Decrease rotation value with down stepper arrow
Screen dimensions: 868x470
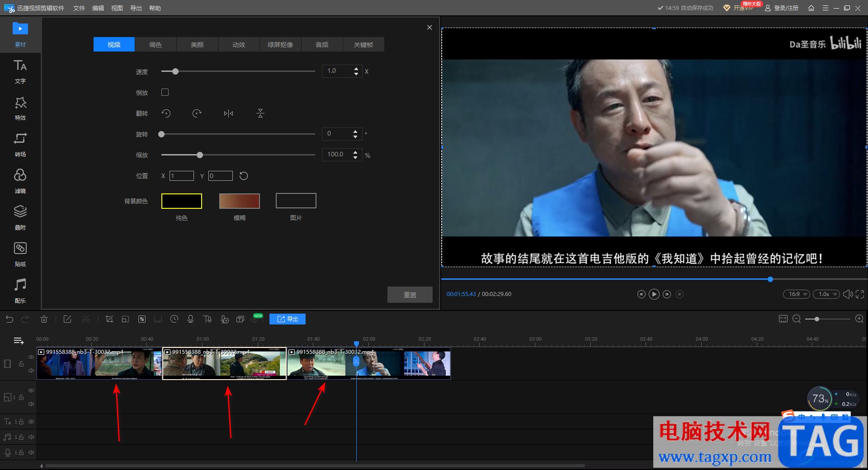(x=355, y=136)
